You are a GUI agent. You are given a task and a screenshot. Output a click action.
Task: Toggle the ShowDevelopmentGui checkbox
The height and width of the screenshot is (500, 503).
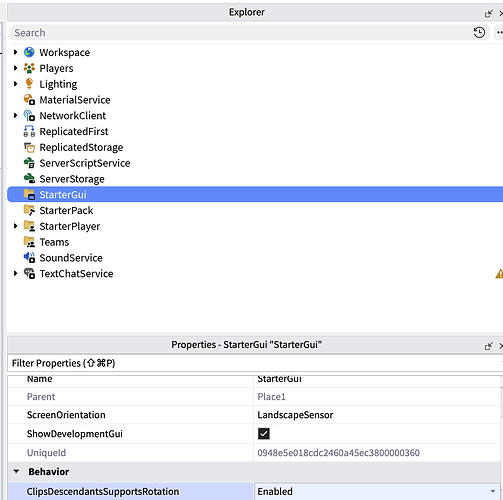click(x=264, y=434)
